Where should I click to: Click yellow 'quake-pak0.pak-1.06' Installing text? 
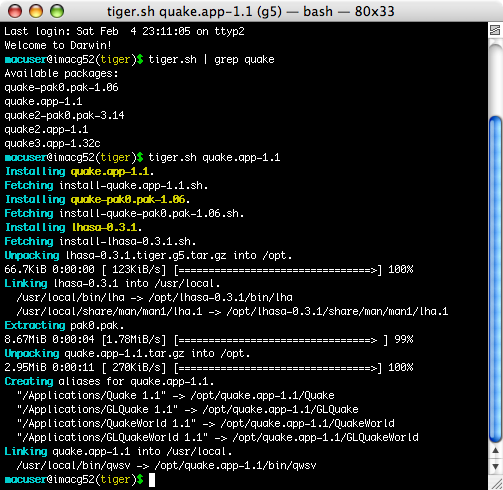click(x=128, y=199)
